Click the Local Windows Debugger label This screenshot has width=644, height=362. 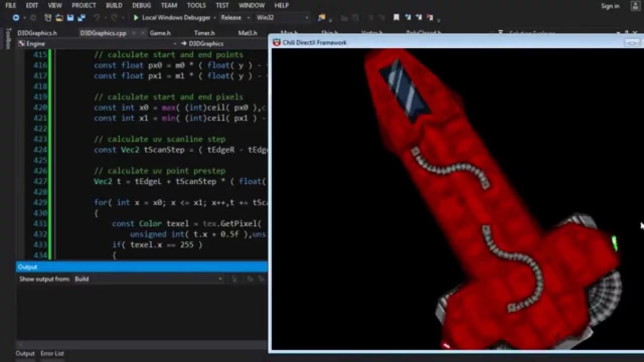pos(176,18)
